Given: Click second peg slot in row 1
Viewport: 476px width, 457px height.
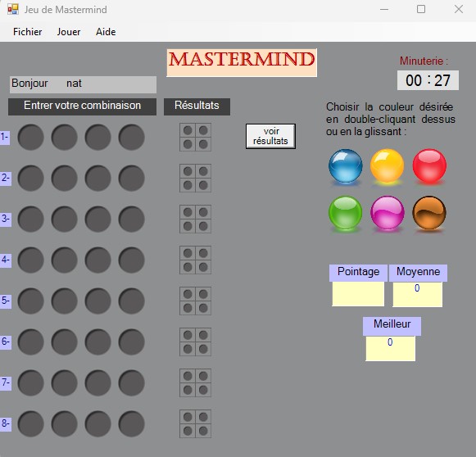Looking at the screenshot, I should point(65,137).
